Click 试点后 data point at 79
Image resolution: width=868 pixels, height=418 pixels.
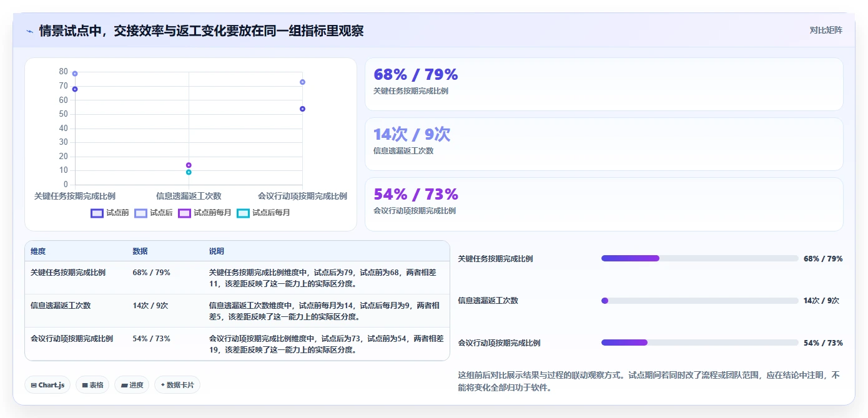[75, 74]
